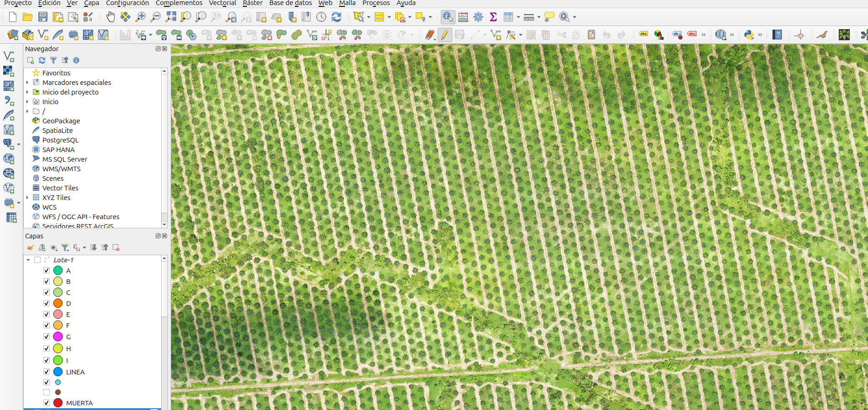The height and width of the screenshot is (410, 868).
Task: Show the statistical summary sigma icon
Action: (493, 17)
